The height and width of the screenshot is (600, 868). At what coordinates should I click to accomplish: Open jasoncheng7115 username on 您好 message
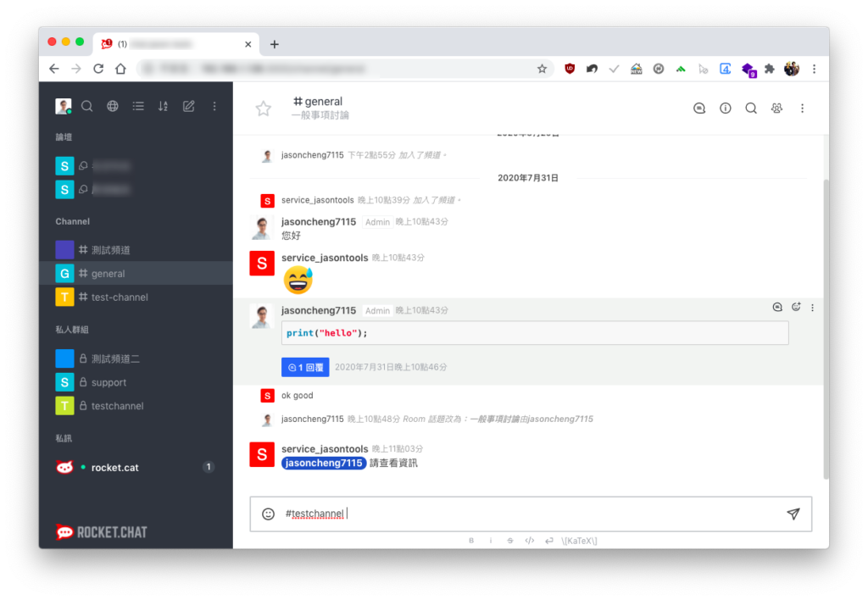pyautogui.click(x=319, y=221)
